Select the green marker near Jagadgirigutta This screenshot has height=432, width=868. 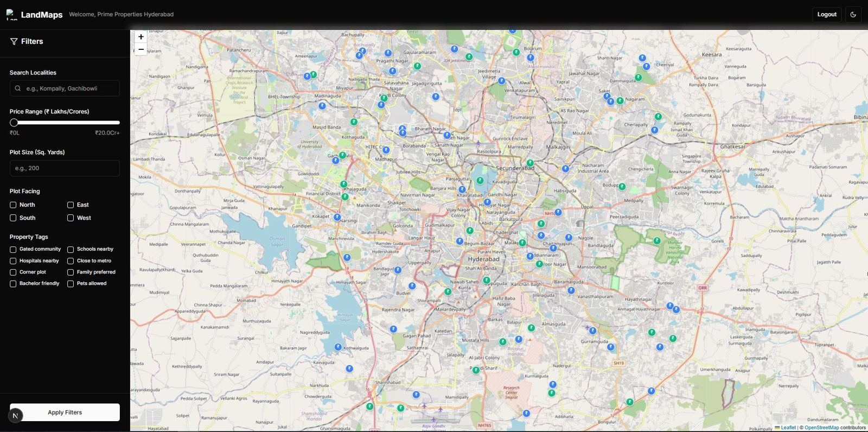pyautogui.click(x=417, y=66)
